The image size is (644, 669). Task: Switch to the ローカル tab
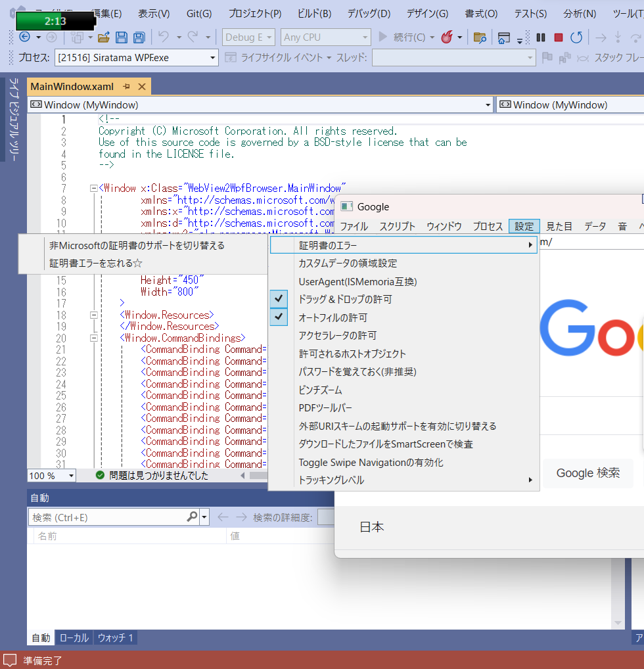click(74, 638)
